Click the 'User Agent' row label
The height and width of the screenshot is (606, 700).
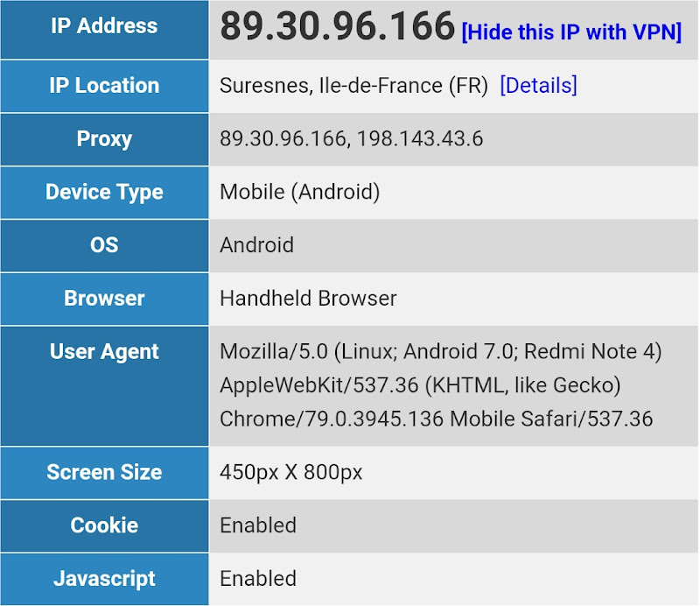coord(104,352)
